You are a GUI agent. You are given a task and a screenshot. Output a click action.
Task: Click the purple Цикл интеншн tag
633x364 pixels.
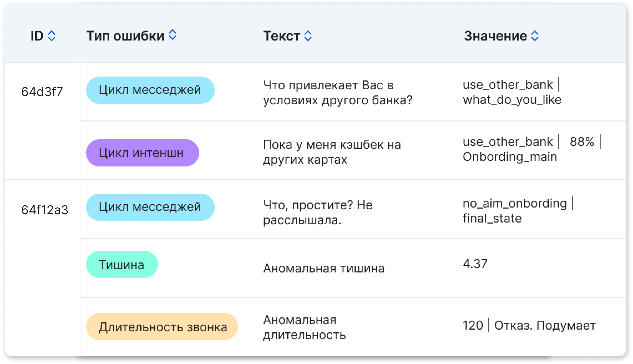coord(142,153)
